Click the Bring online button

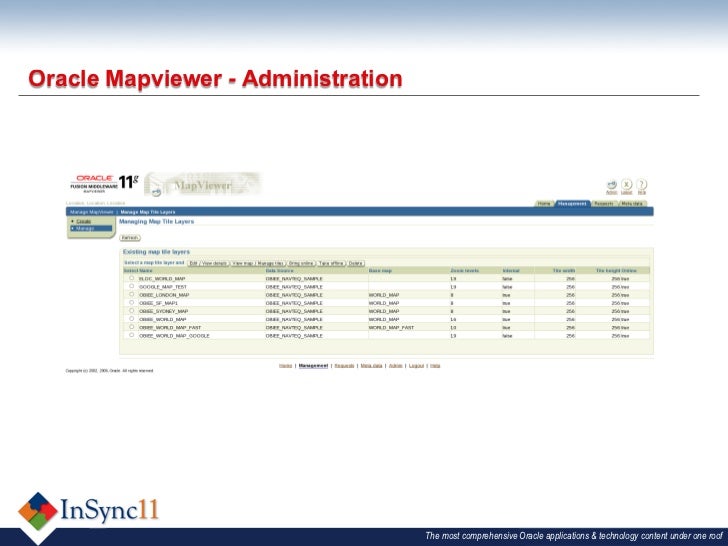coord(301,263)
